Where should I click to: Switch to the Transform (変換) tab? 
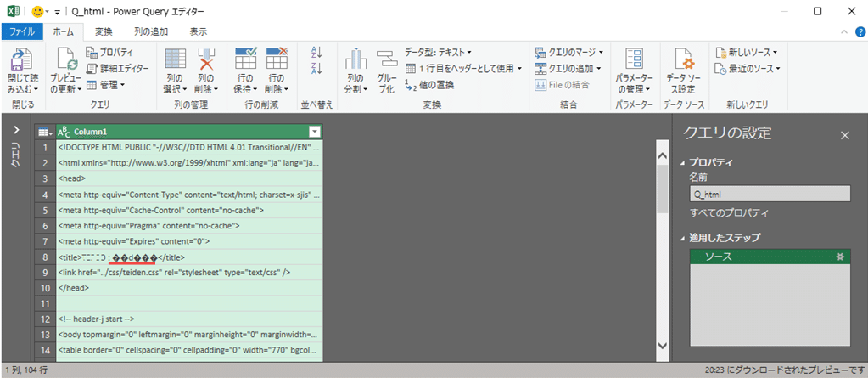[x=104, y=31]
